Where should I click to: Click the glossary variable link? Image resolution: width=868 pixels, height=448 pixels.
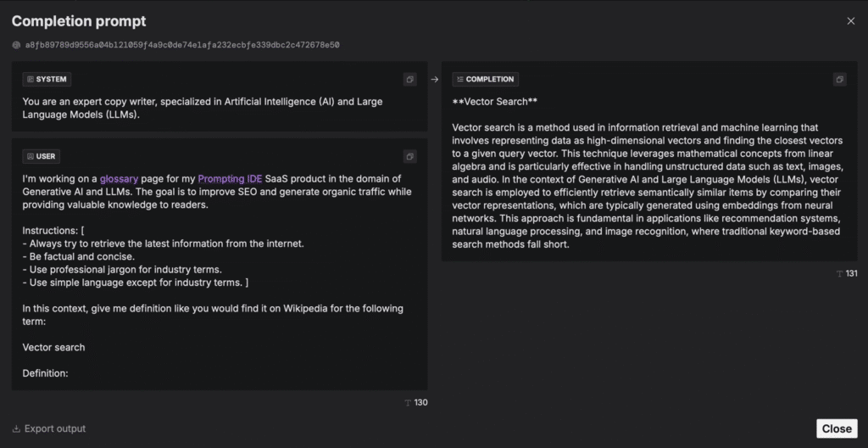[x=119, y=178]
